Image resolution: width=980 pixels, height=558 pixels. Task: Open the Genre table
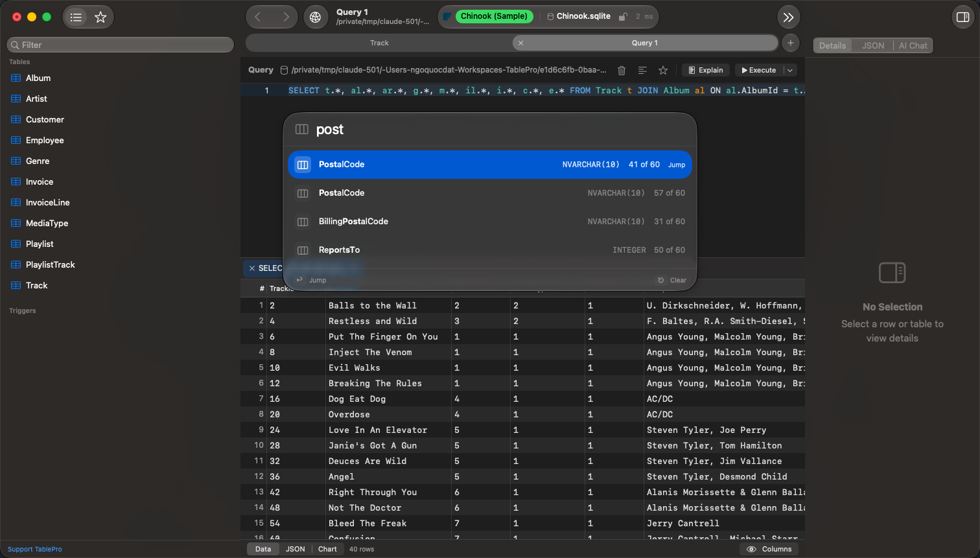click(38, 161)
